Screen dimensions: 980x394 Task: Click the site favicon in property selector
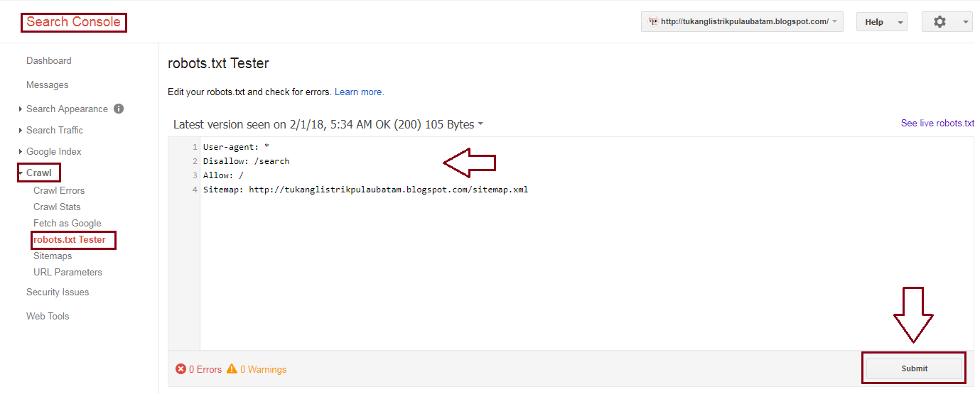(x=653, y=22)
